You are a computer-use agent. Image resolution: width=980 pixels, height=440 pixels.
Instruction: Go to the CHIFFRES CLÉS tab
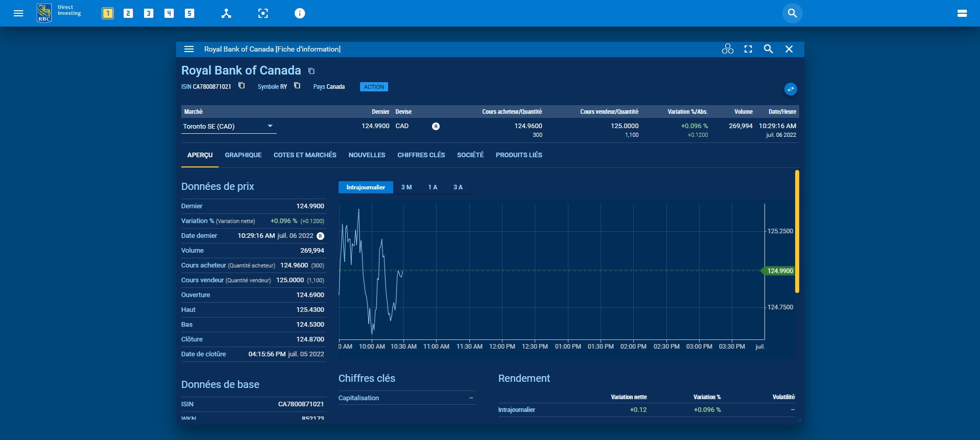[421, 155]
